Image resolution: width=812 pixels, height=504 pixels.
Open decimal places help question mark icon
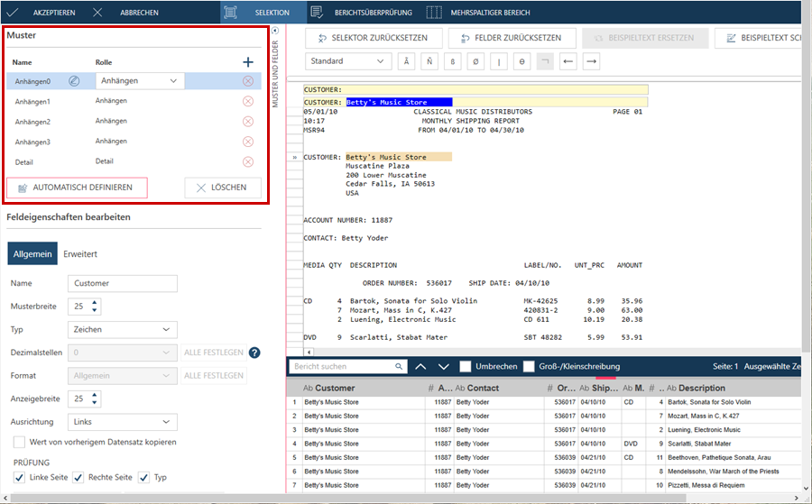click(254, 353)
